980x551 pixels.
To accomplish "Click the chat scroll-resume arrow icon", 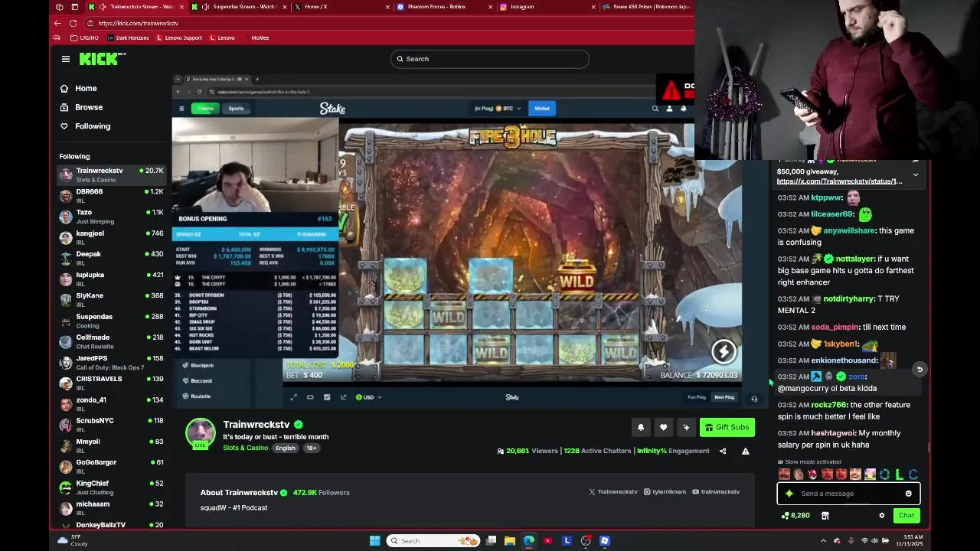I will click(x=920, y=370).
